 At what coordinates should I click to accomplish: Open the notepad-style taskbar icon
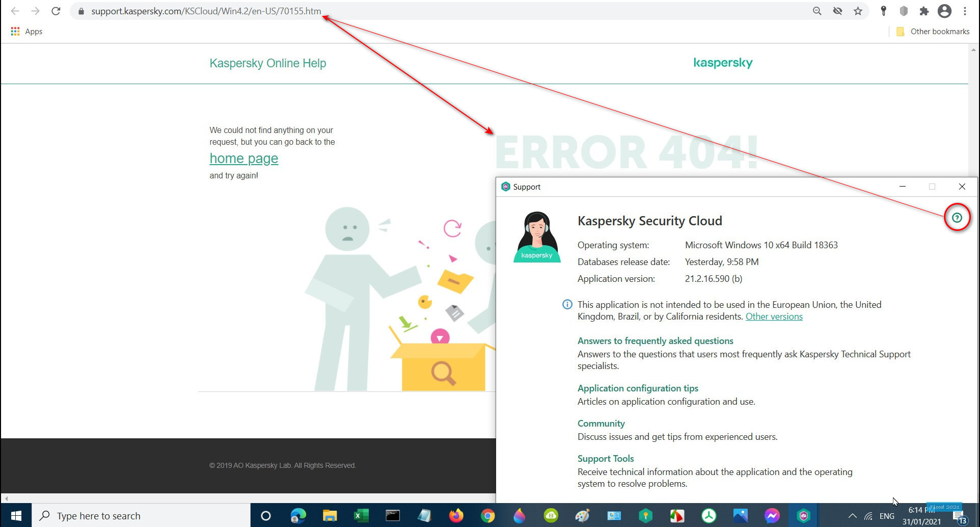point(424,516)
